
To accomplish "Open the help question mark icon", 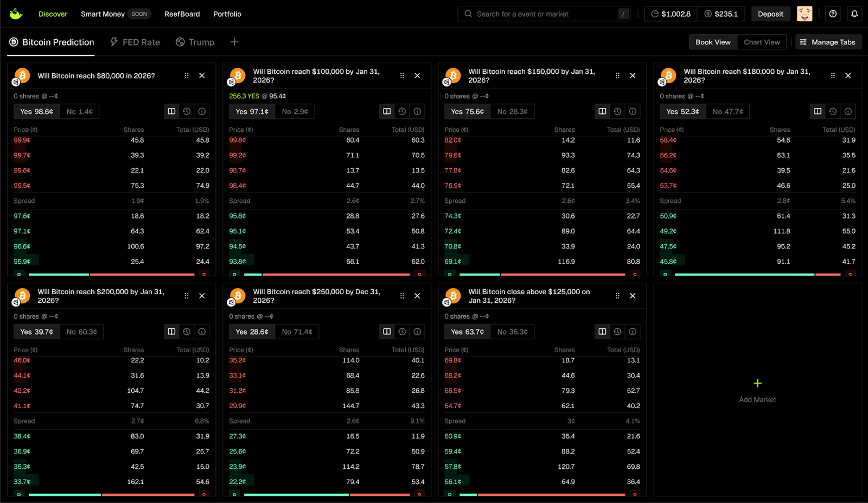I will pos(833,14).
